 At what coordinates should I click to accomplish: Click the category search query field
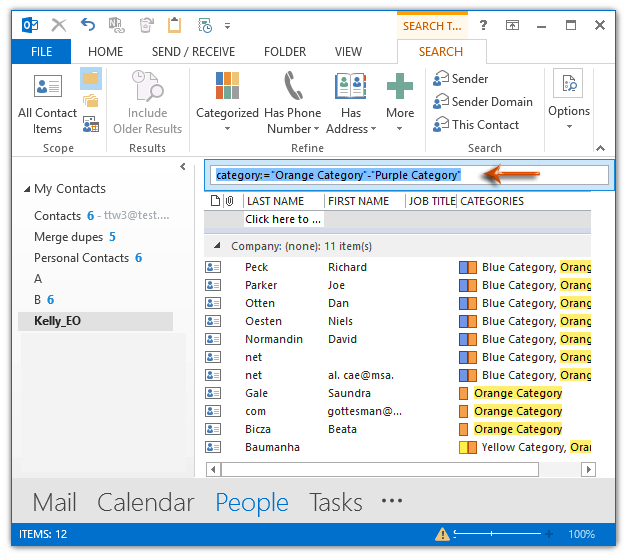click(406, 175)
